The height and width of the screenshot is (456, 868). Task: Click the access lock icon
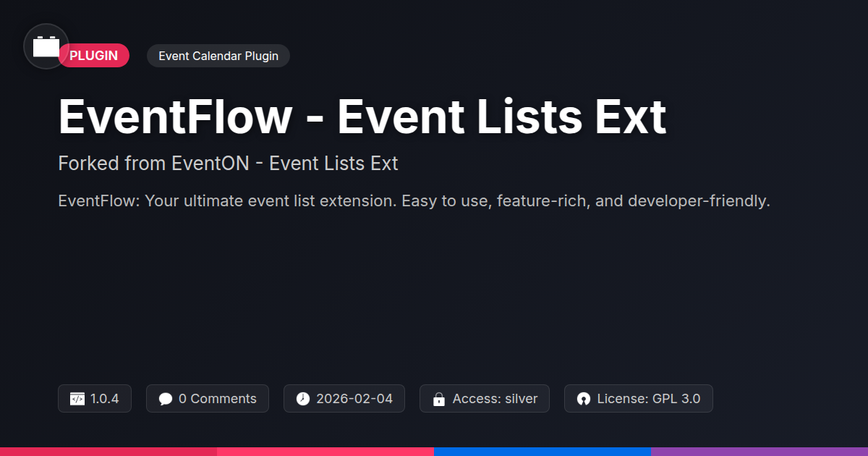pos(438,399)
